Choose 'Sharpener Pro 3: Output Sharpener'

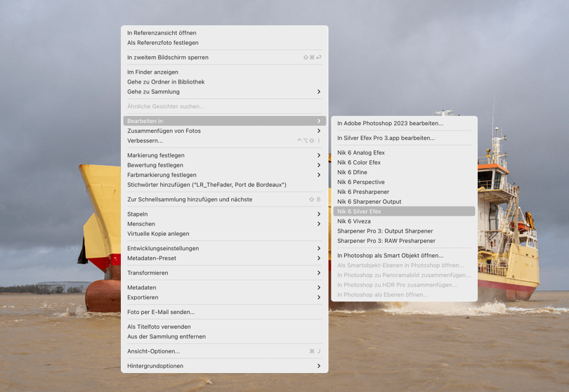(x=404, y=231)
